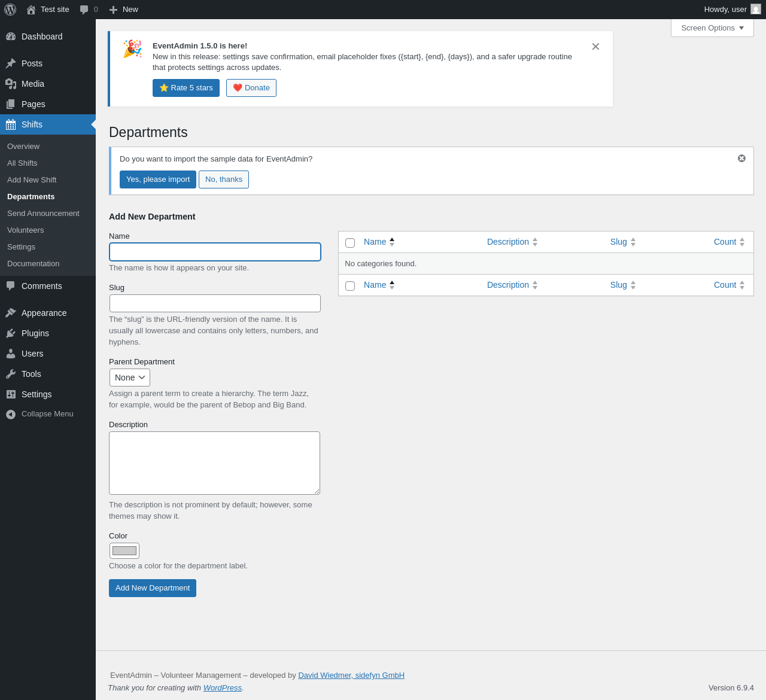This screenshot has height=700, width=766.
Task: Sort by Name using footer sort arrows
Action: [x=392, y=285]
